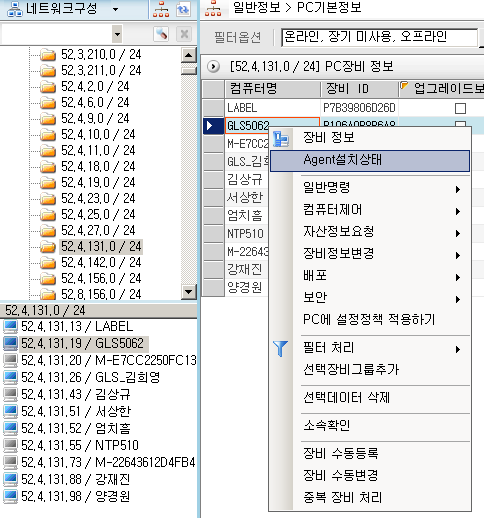Expand the 필터 처리 submenu
Image resolution: width=484 pixels, height=518 pixels.
click(370, 348)
